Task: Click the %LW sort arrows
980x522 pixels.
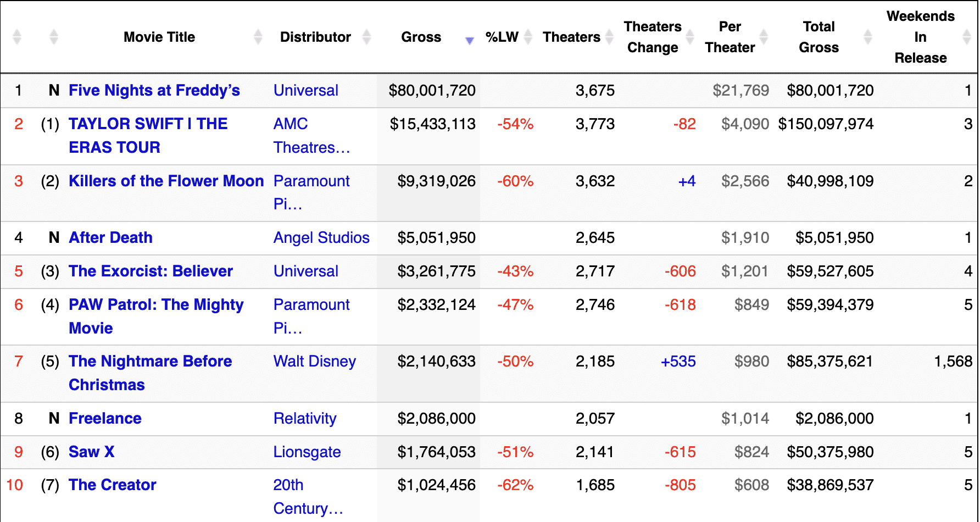Action: [528, 37]
